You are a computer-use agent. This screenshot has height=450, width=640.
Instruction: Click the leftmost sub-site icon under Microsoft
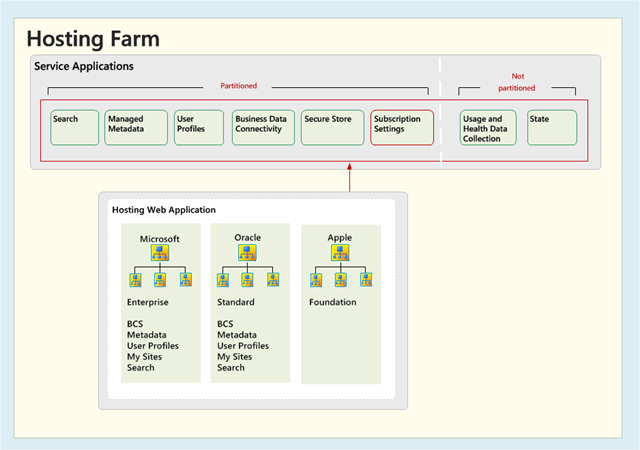pyautogui.click(x=136, y=280)
